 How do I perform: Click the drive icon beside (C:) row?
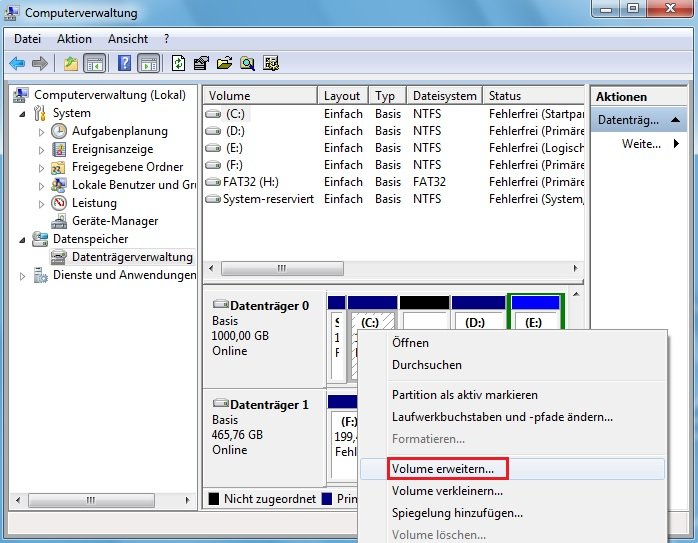213,114
